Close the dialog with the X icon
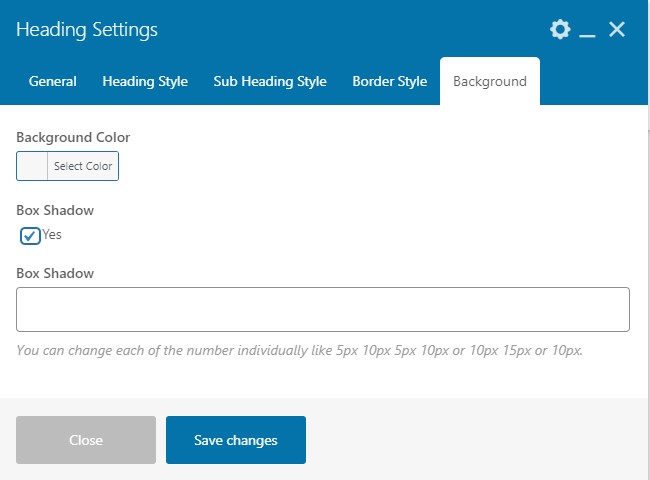Screen dimensions: 650x480 (617, 30)
